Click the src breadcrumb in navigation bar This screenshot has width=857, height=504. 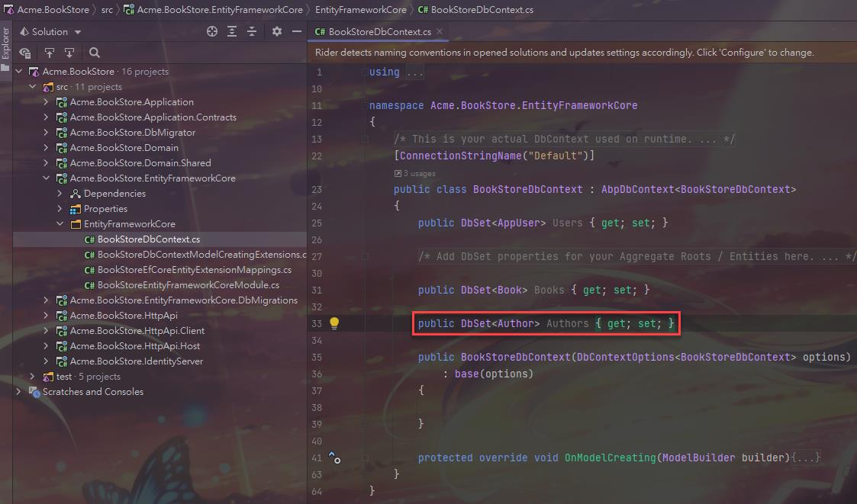pos(106,10)
